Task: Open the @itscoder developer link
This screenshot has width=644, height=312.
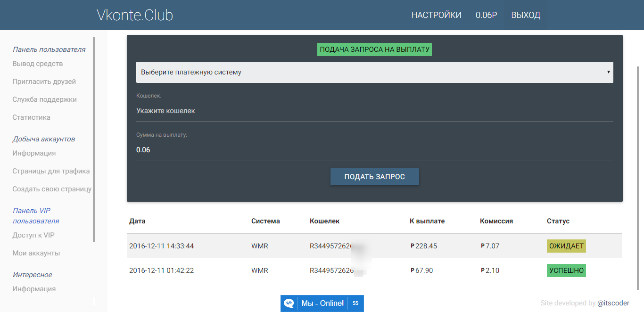Action: [613, 303]
